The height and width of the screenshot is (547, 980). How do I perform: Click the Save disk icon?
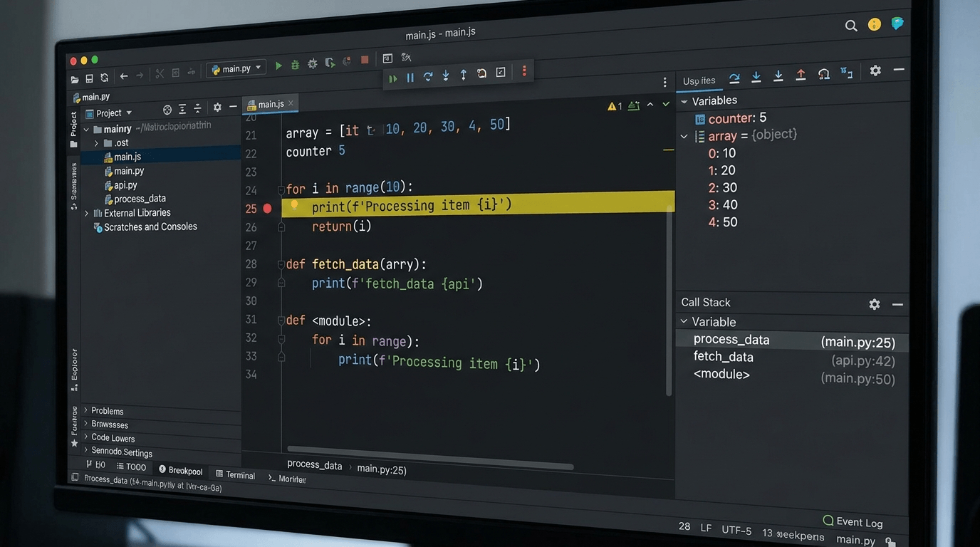coord(89,78)
